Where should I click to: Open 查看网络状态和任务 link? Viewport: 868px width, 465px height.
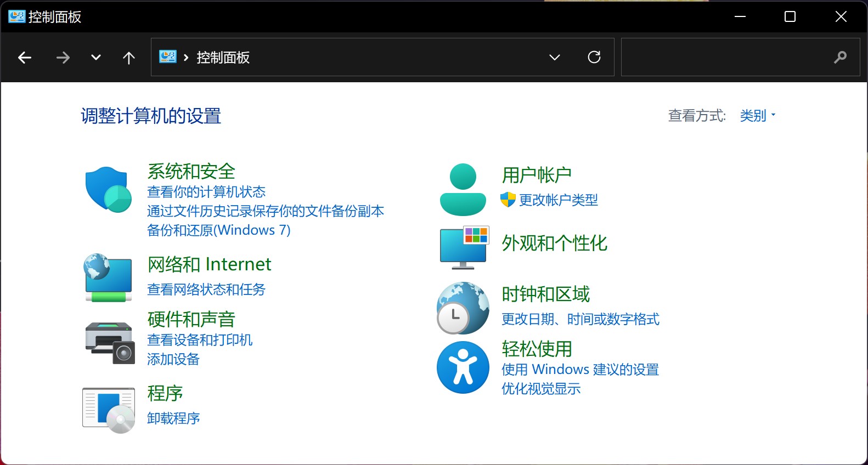coord(206,290)
